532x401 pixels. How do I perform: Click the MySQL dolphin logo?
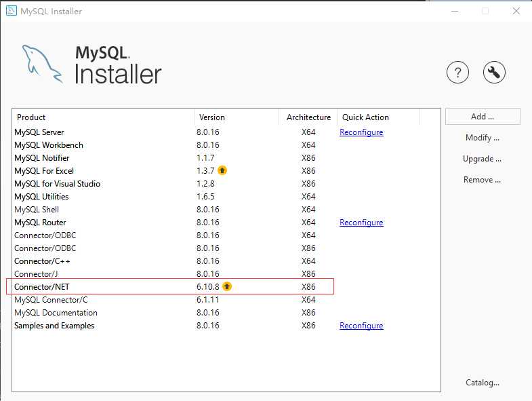[x=43, y=64]
